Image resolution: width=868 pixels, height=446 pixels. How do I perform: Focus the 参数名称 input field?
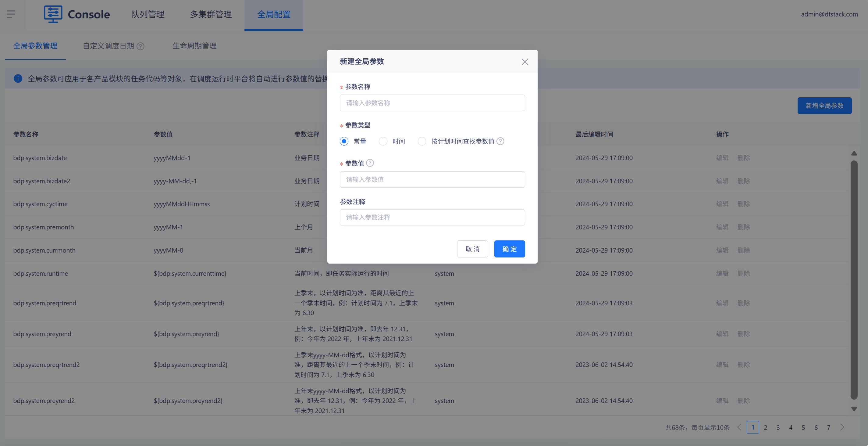coord(432,103)
